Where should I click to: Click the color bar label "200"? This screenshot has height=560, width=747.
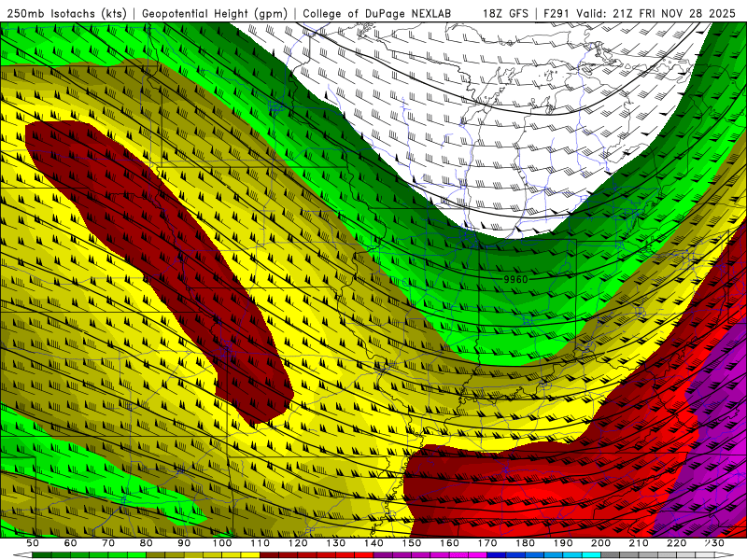pyautogui.click(x=600, y=543)
